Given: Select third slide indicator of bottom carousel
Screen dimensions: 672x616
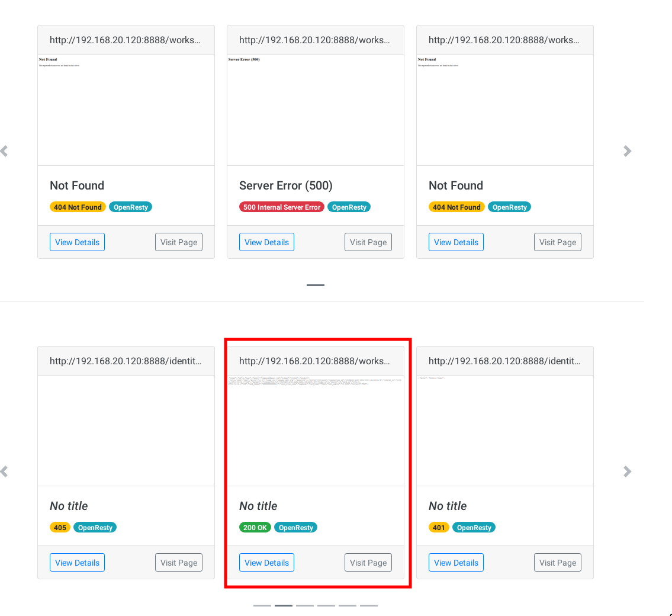Looking at the screenshot, I should coord(305,605).
